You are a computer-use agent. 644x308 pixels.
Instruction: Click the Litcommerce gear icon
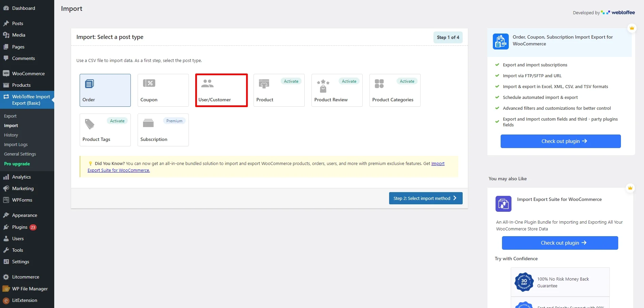coord(6,277)
